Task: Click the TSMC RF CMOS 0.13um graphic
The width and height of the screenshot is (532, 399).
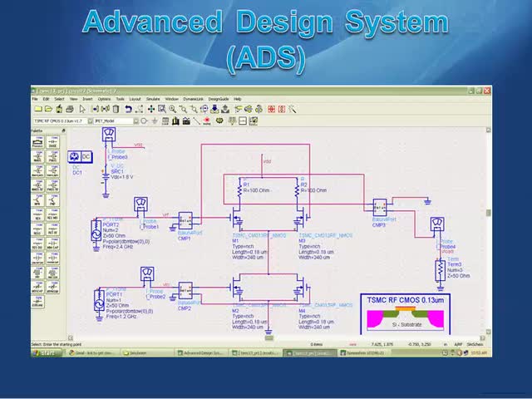Action: pyautogui.click(x=406, y=314)
